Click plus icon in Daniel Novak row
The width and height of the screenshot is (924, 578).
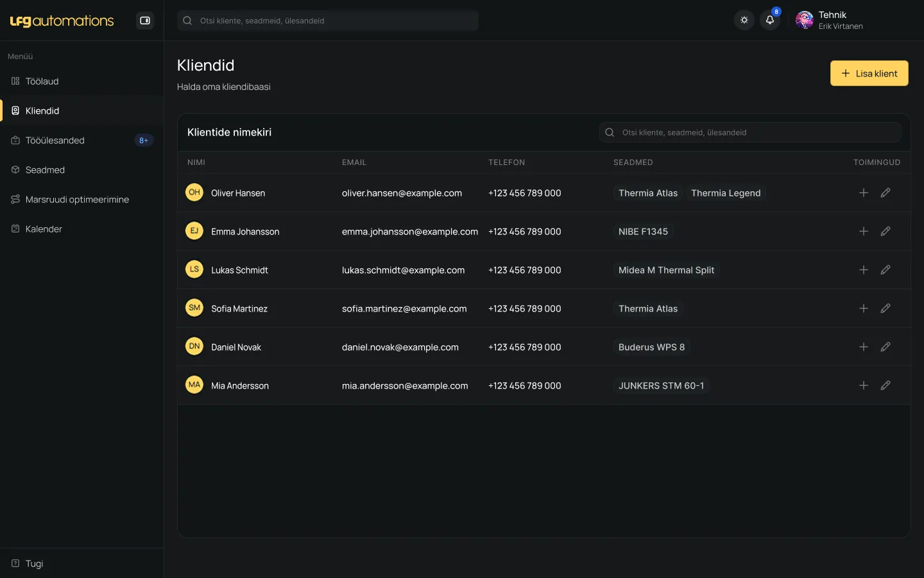tap(864, 347)
